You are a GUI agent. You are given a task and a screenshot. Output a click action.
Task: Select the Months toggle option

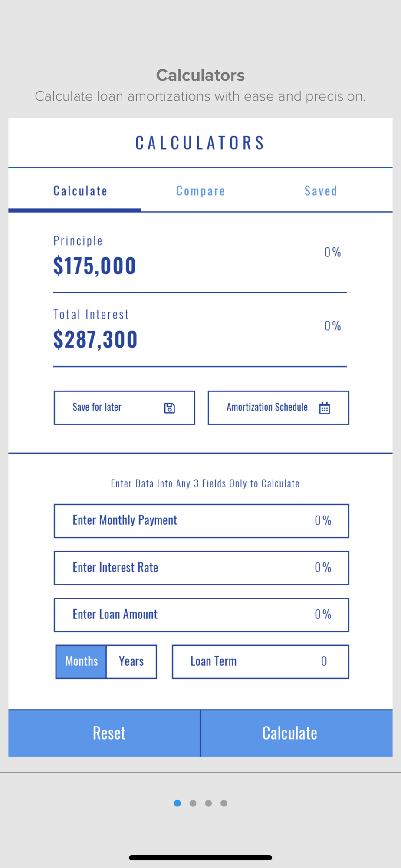[81, 661]
